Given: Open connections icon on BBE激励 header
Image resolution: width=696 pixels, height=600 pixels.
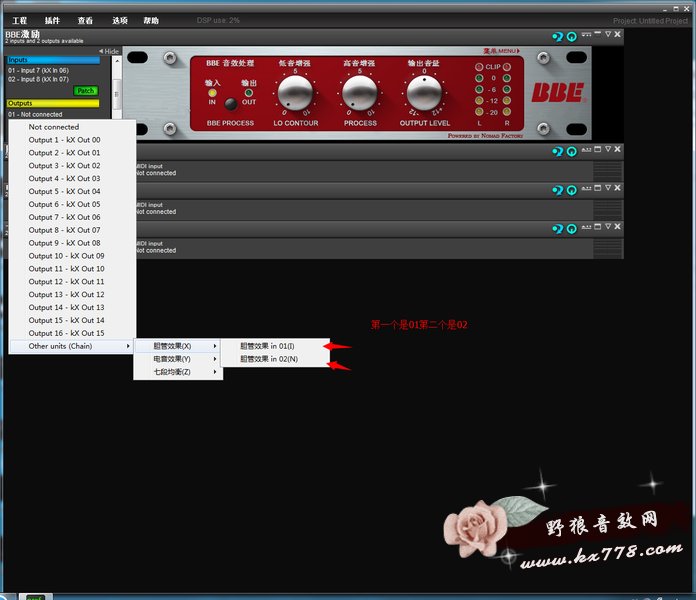Looking at the screenshot, I should point(586,34).
